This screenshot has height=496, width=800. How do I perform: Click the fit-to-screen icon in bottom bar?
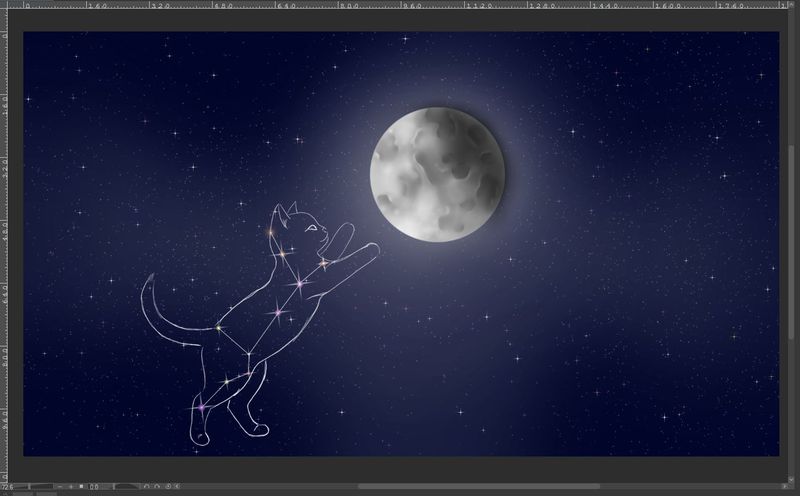pos(81,486)
